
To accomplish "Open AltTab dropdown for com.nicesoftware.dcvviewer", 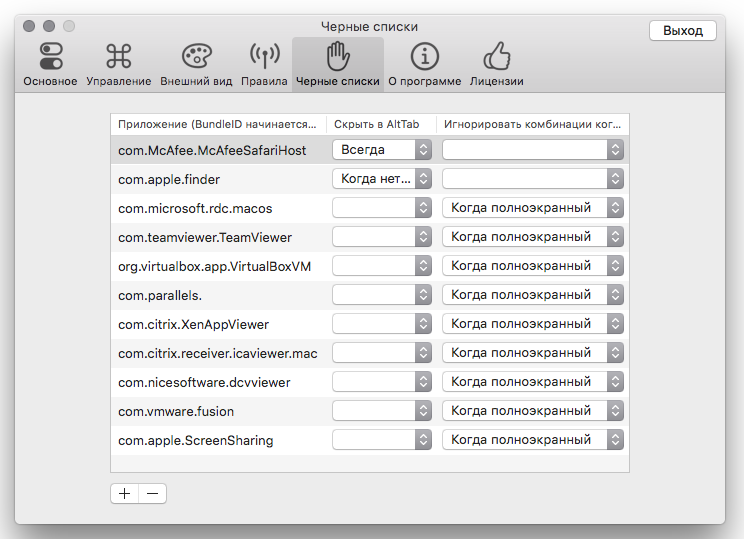I will [382, 381].
